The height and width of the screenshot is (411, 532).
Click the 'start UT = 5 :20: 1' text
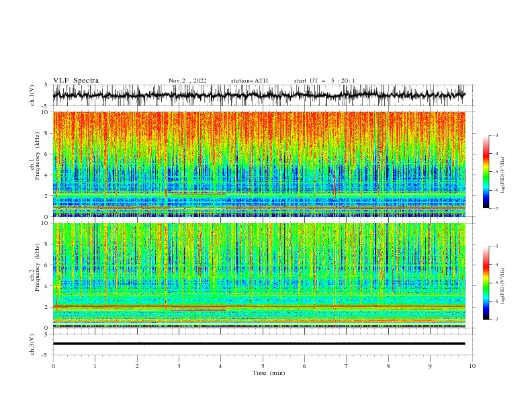pos(324,81)
